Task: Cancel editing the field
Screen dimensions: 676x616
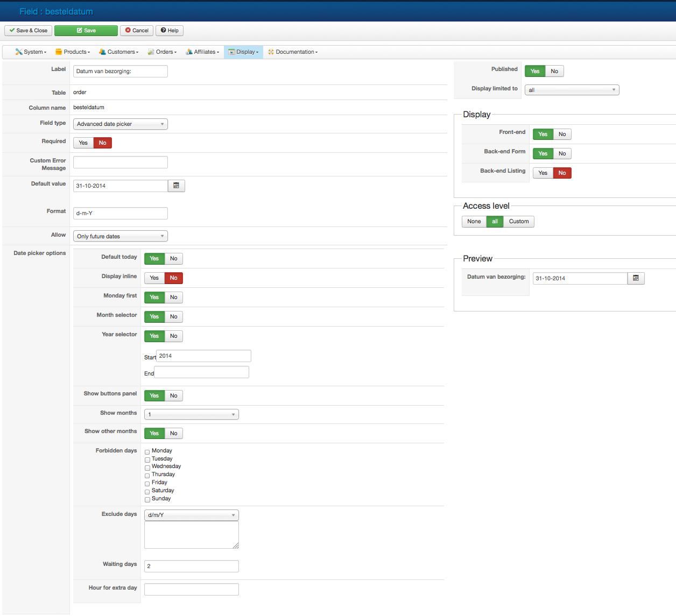Action: click(137, 31)
